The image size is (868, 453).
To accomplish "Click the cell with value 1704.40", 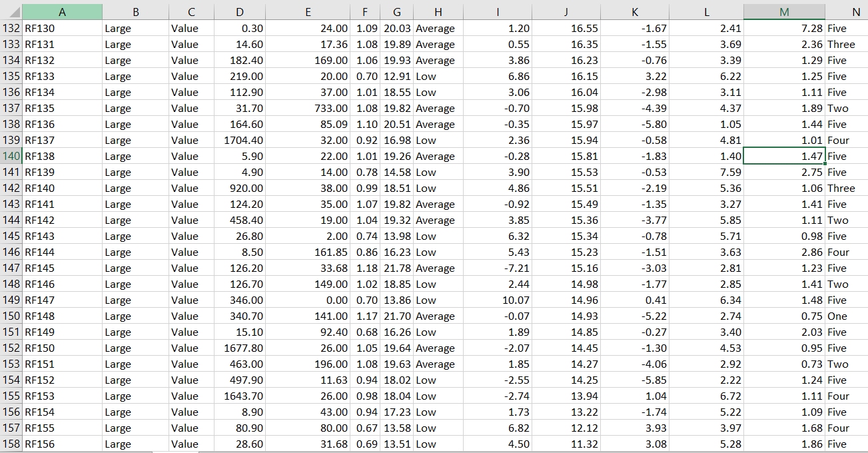I will [x=240, y=140].
